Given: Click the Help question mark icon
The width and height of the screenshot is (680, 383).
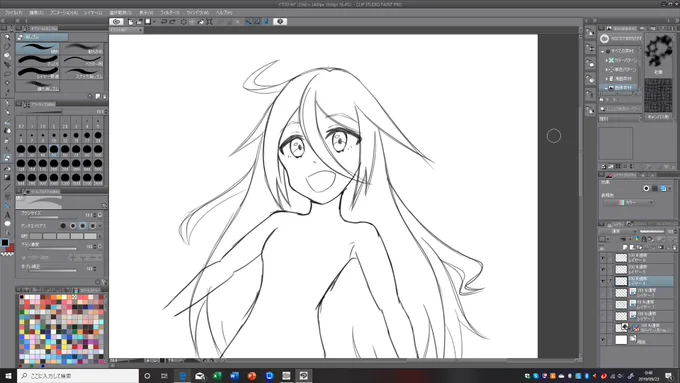Looking at the screenshot, I should point(280,22).
